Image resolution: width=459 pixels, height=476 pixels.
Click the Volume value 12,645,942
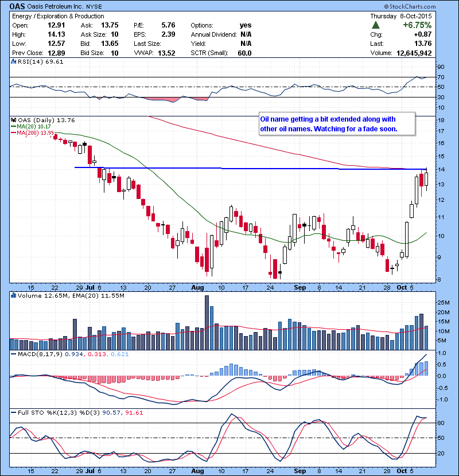[x=414, y=53]
